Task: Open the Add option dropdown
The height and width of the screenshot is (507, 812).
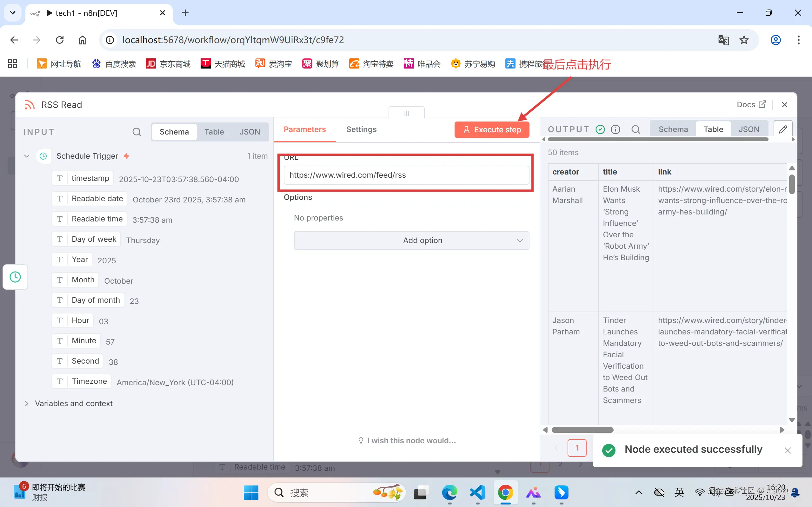Action: [411, 240]
